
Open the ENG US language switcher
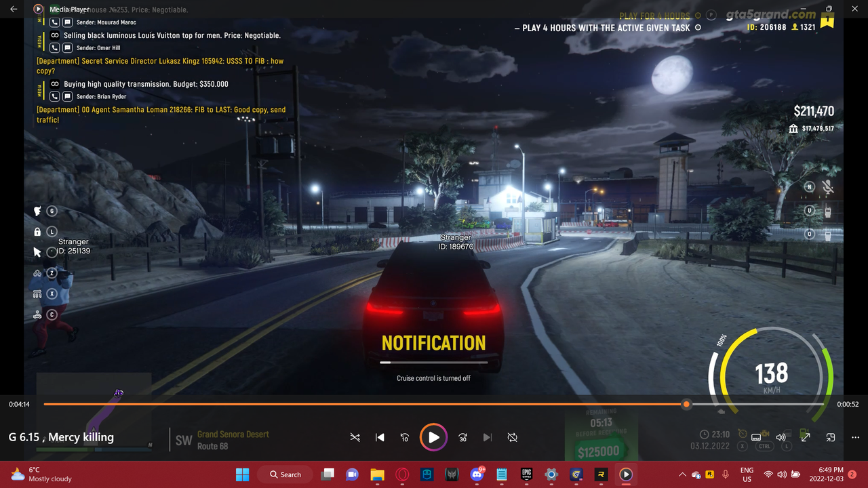[x=747, y=474]
